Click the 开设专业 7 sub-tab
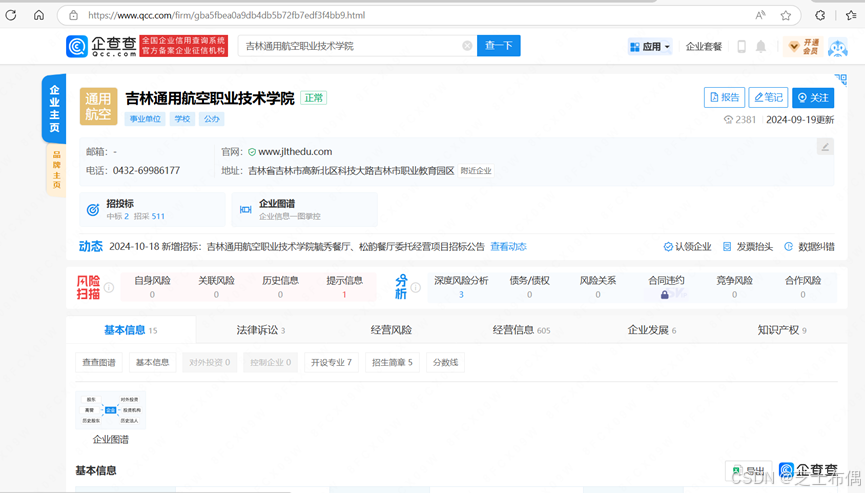 tap(331, 362)
